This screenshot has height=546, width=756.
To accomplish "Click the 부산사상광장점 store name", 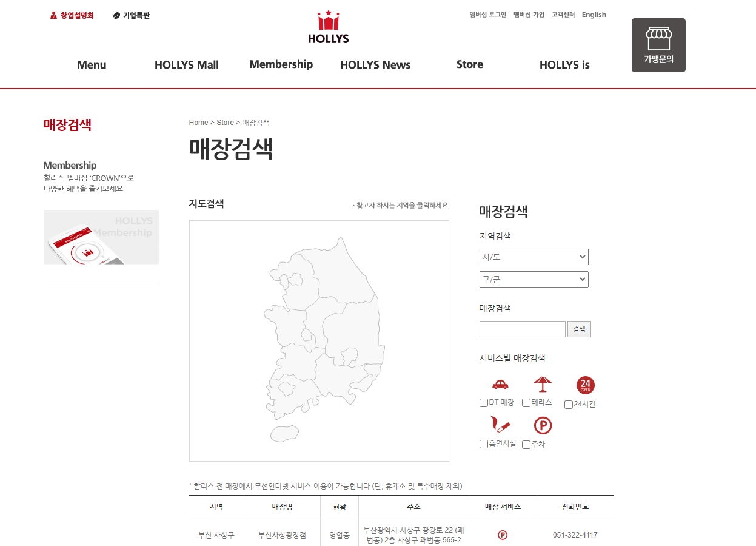I will 282,535.
